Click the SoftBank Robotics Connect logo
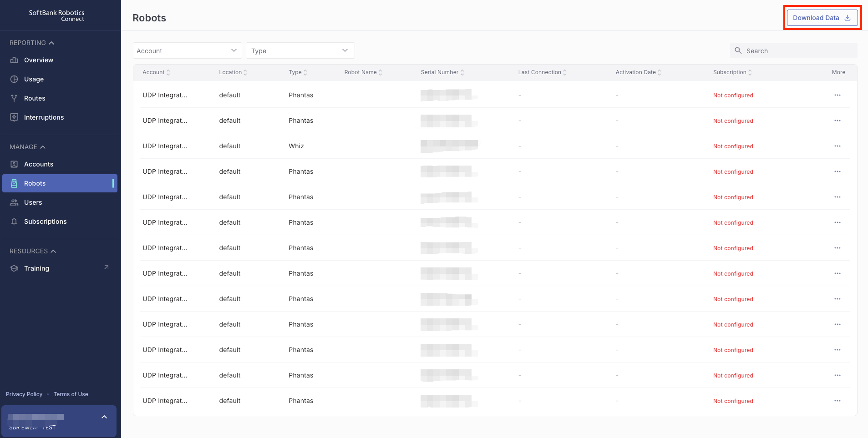Viewport: 868px width, 438px height. click(x=57, y=15)
